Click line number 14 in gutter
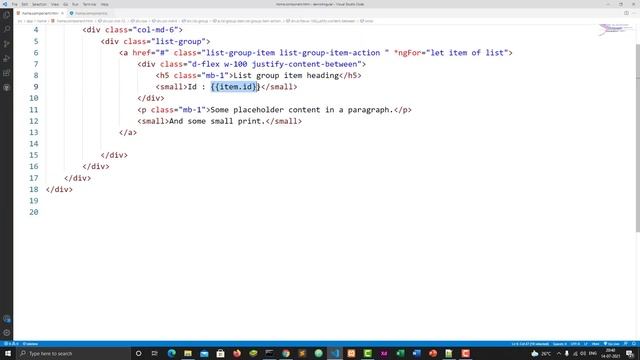The height and width of the screenshot is (360, 640). [34, 144]
